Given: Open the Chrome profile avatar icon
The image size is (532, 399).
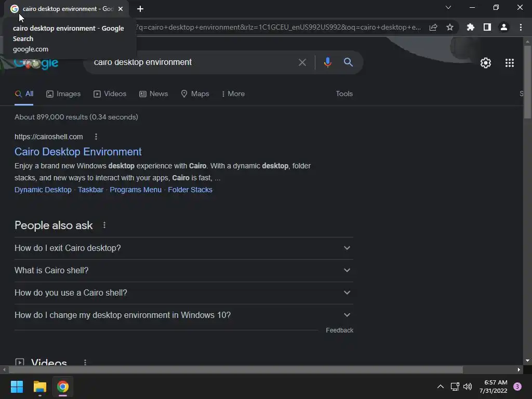Looking at the screenshot, I should (504, 27).
